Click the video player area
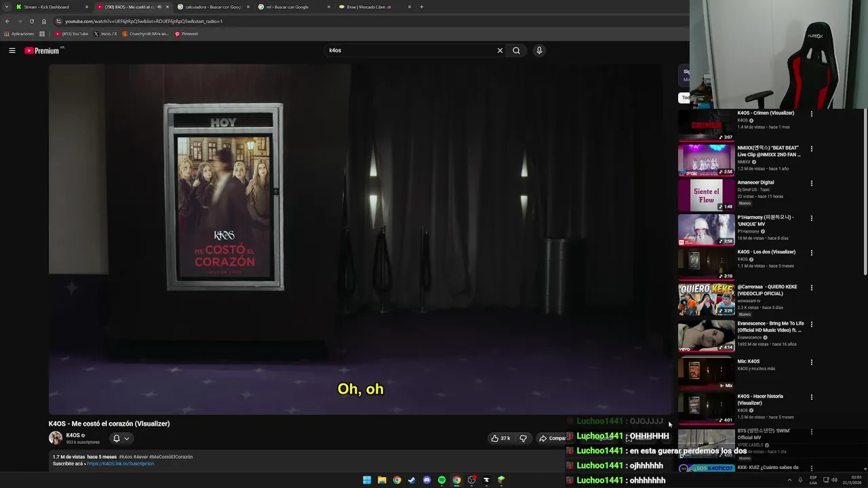This screenshot has width=868, height=488. 360,239
